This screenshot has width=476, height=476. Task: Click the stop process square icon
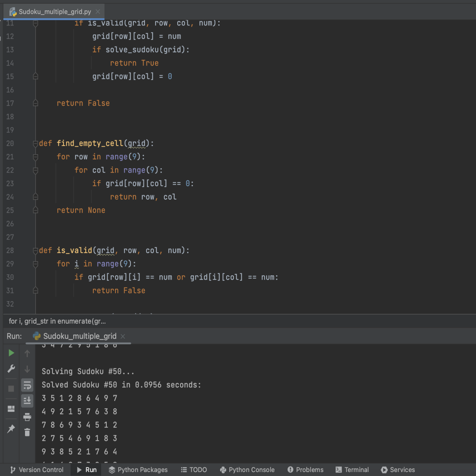pos(11,389)
